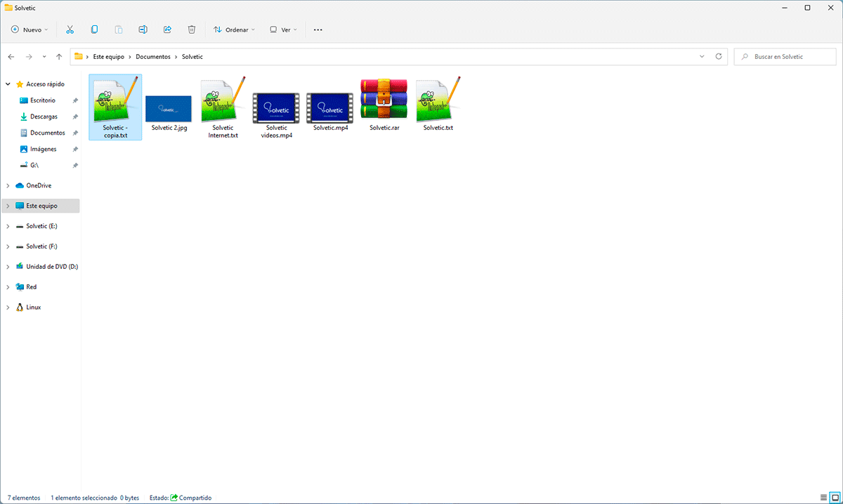The image size is (843, 504).
Task: Go forward with the right arrow
Action: coord(29,56)
